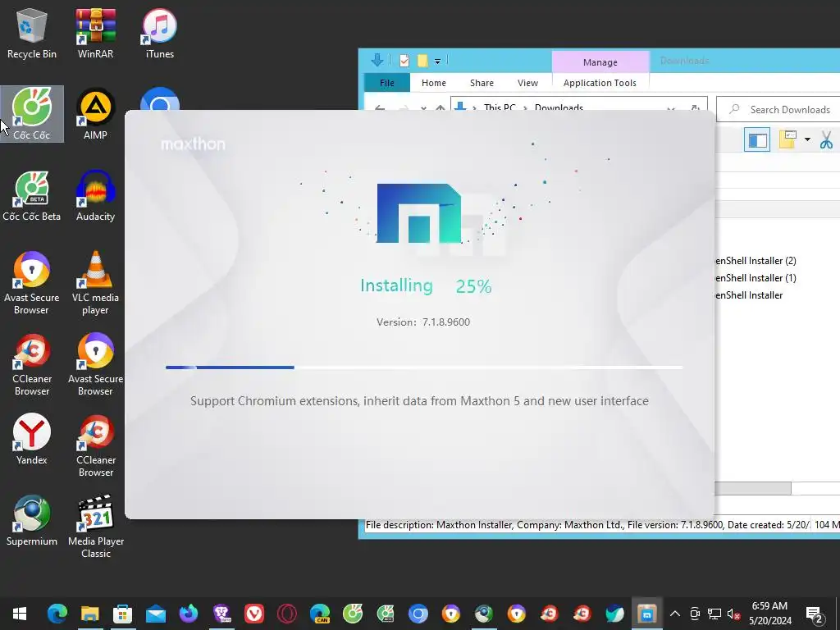Click the muted volume tray icon
Viewport: 840px width, 630px height.
pos(733,614)
